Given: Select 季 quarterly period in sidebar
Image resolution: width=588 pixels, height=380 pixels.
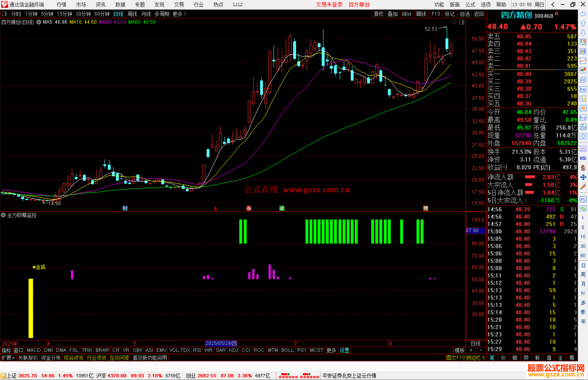Looking at the screenshot, I should tap(583, 312).
